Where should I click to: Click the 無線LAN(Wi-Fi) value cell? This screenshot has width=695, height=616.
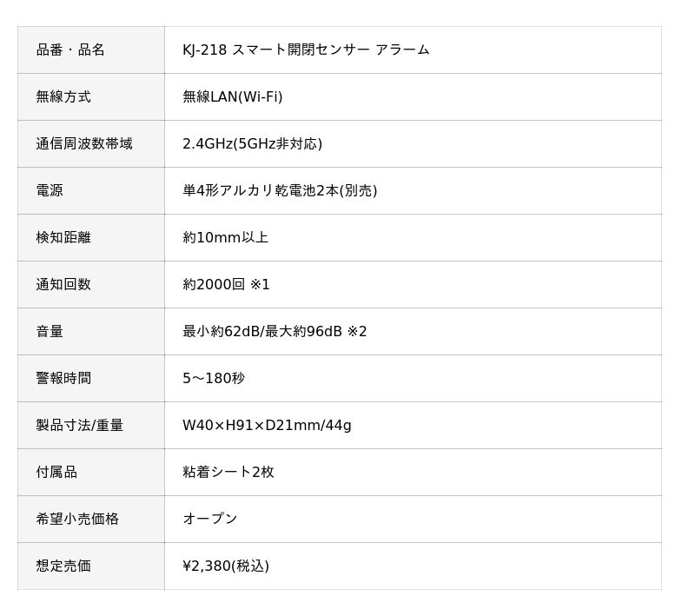point(414,96)
